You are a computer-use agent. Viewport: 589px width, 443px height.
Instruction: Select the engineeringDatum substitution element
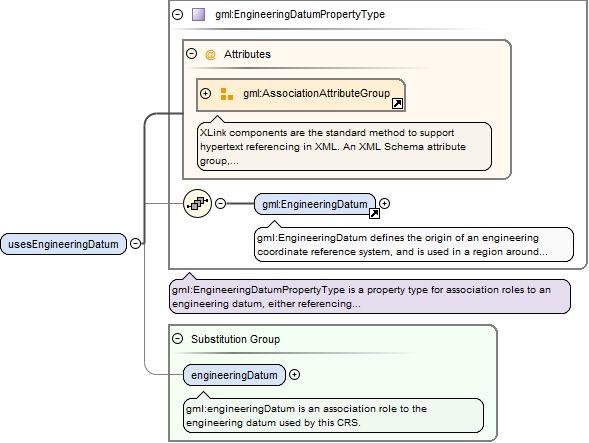click(x=234, y=375)
